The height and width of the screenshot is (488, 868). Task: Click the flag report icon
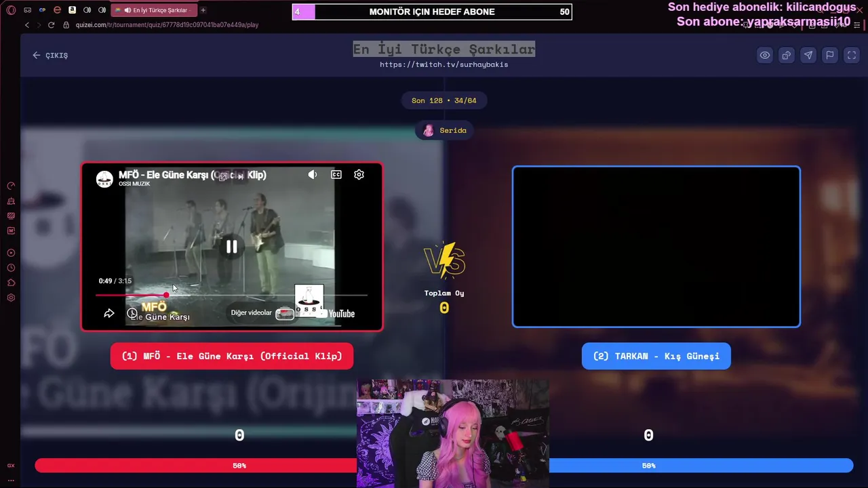[830, 56]
